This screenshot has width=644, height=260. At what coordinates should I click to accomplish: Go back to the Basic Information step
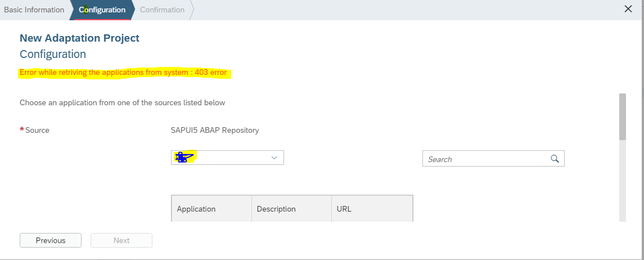tap(34, 10)
